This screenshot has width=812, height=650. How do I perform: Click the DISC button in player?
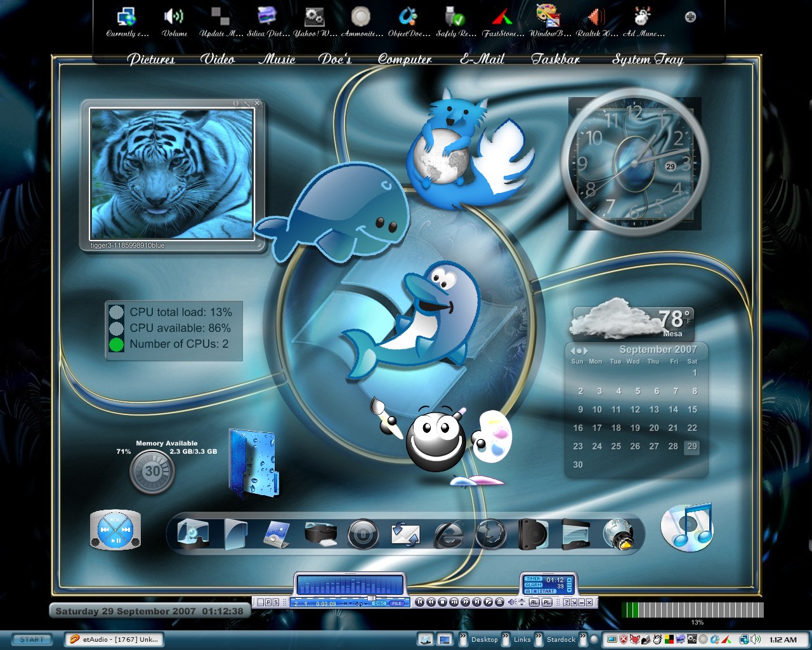pos(380,603)
